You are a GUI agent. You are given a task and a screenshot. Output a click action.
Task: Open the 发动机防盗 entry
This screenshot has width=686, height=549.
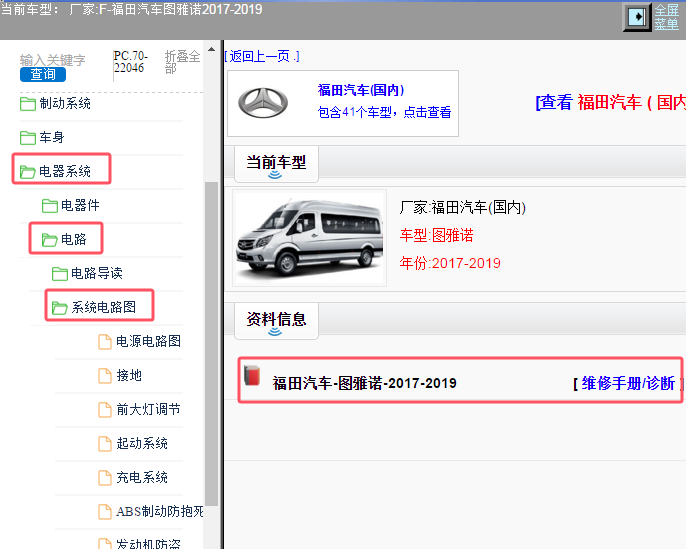[x=148, y=544]
